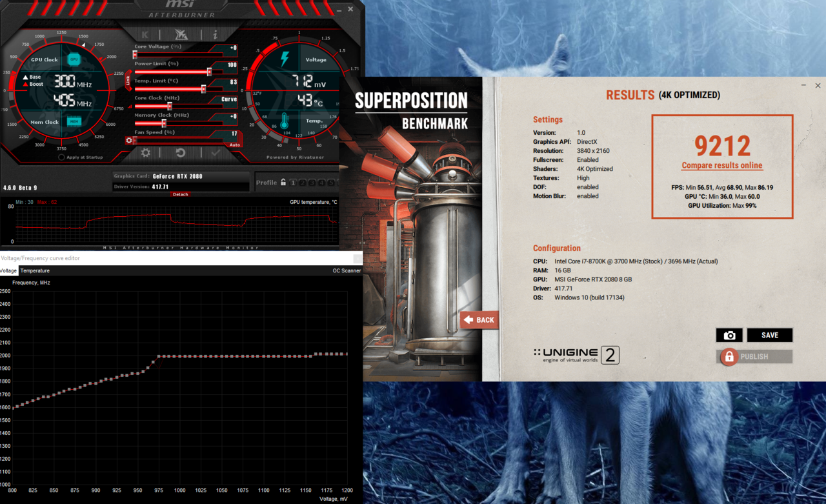826x504 pixels.
Task: Toggle the profile lock icon
Action: click(x=283, y=183)
